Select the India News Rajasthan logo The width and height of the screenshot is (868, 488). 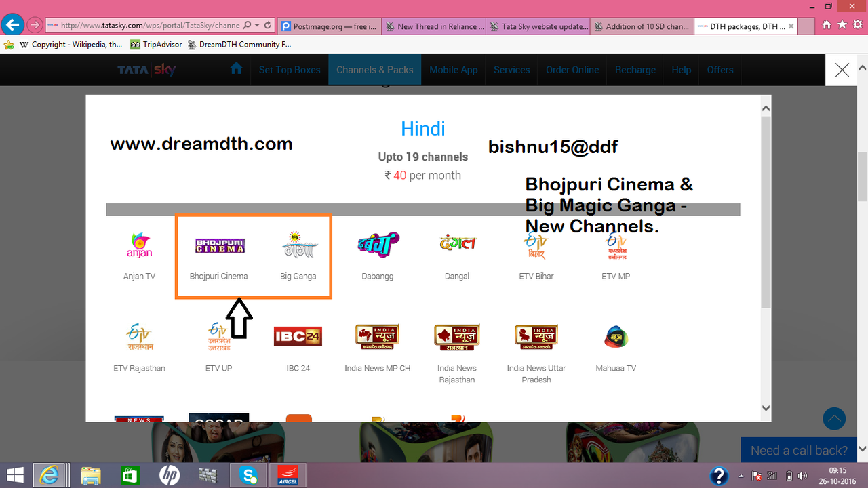coord(456,337)
